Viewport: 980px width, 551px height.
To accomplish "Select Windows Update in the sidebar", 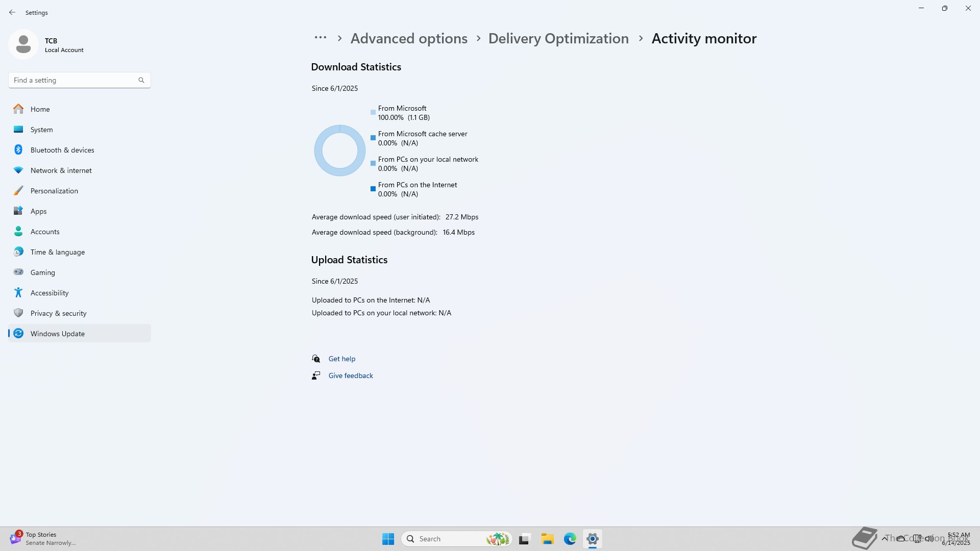I will point(57,334).
